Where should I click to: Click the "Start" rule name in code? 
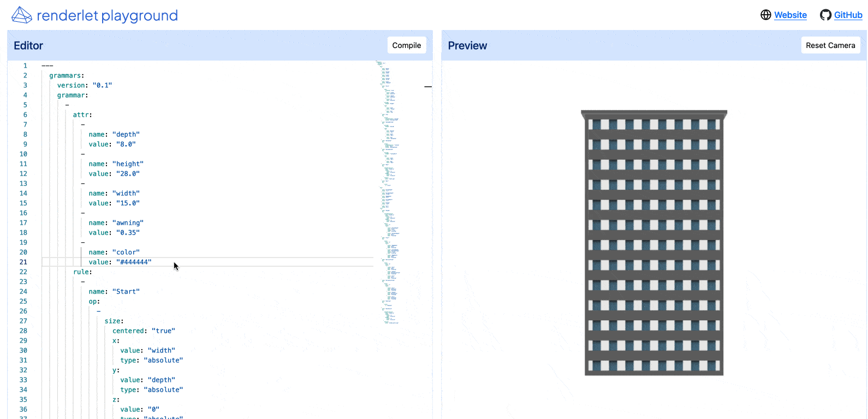126,292
